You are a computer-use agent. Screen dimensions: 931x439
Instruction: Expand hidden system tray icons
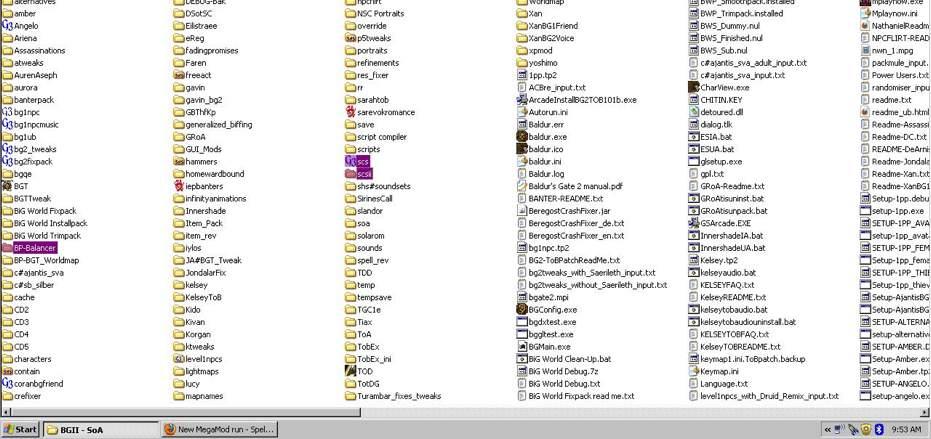pyautogui.click(x=828, y=429)
